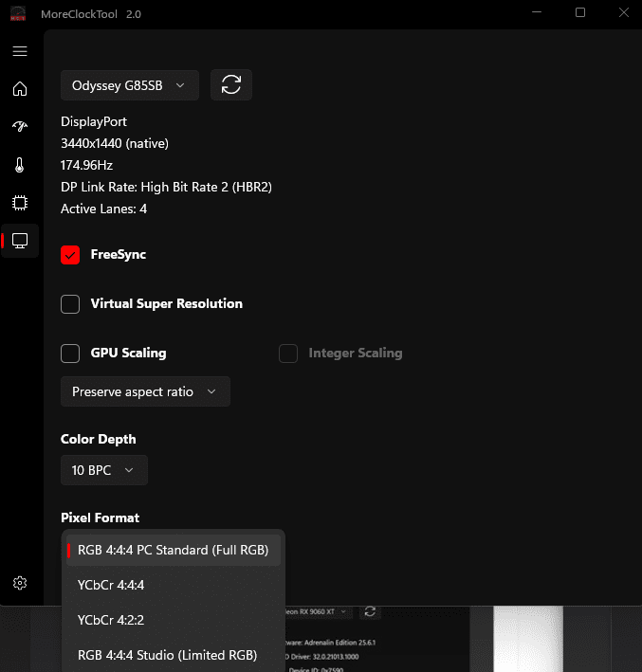The width and height of the screenshot is (642, 672).
Task: Enable the GPU Scaling checkbox
Action: pos(70,354)
